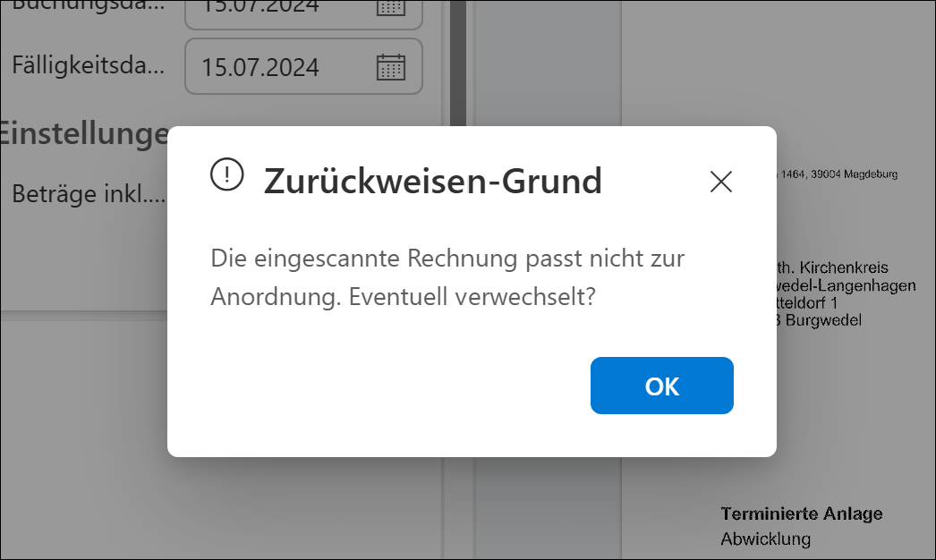Select the Fälligkeitsda... field label

[x=89, y=65]
